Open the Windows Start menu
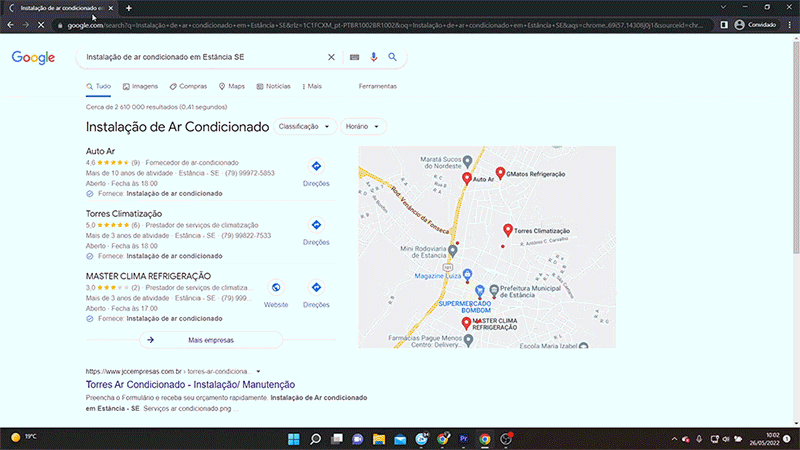 294,439
